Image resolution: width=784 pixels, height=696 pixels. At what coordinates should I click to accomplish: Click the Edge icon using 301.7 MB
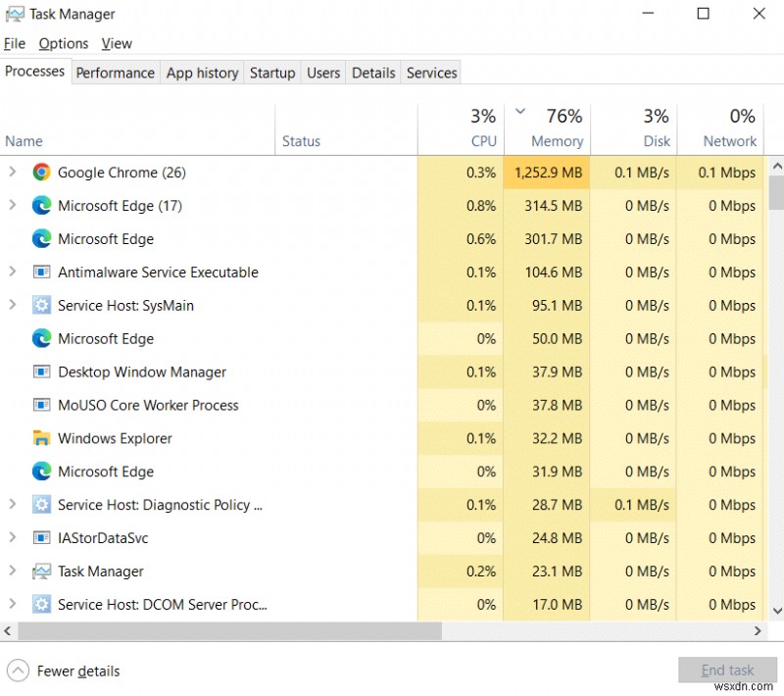pos(41,238)
